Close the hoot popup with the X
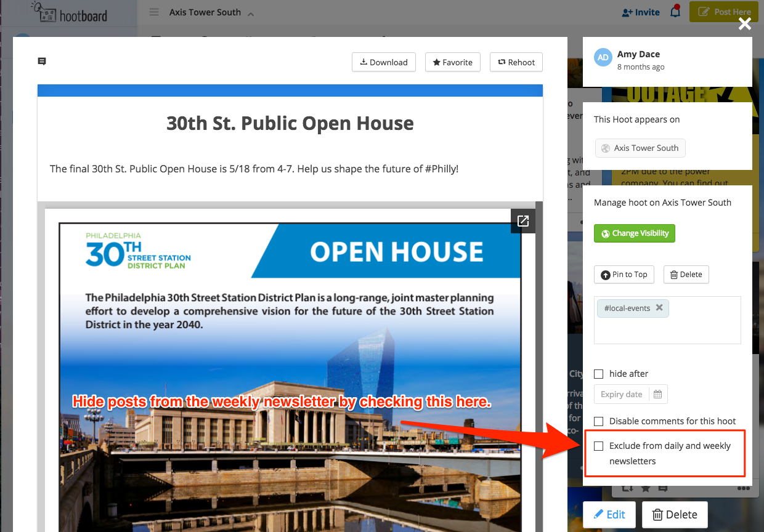This screenshot has height=532, width=764. [x=745, y=24]
